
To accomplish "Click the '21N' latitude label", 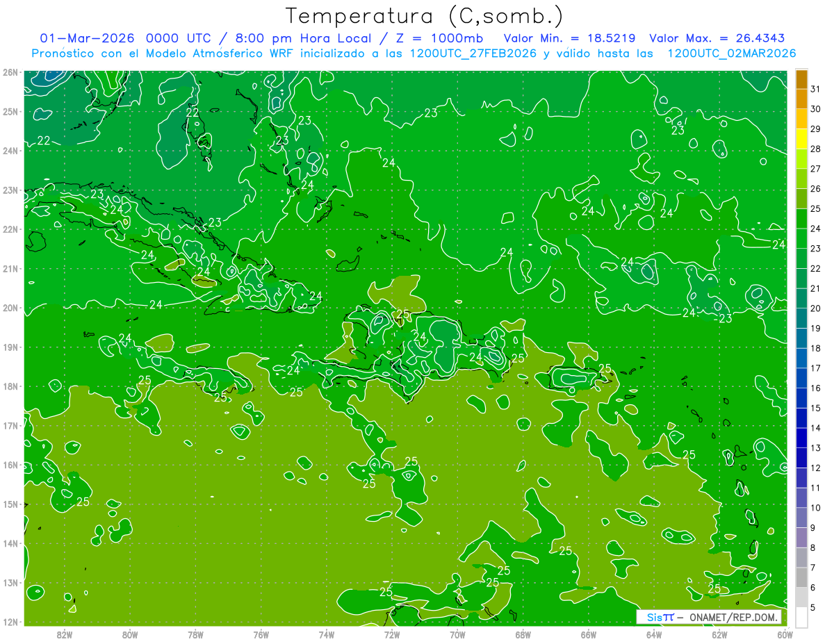I will [10, 268].
